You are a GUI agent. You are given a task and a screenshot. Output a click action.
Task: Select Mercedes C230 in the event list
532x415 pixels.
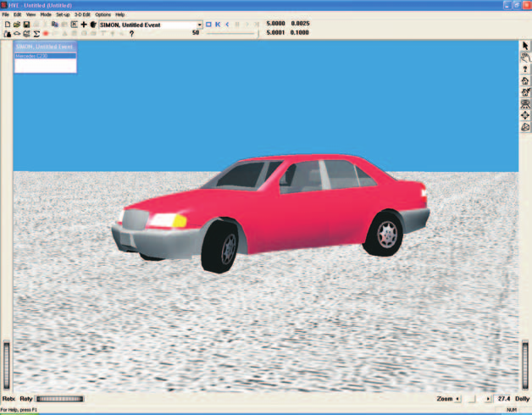coord(46,56)
